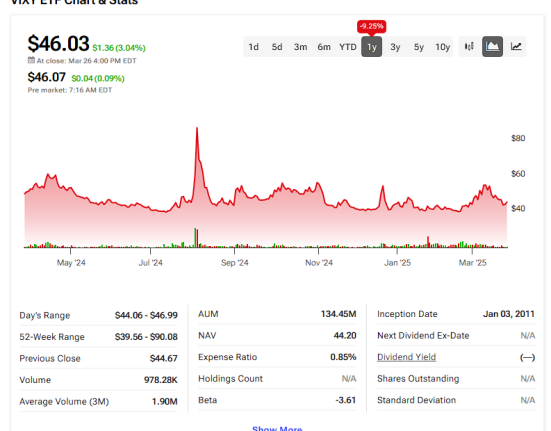Select the 1d time range
Image resolution: width=551 pixels, height=431 pixels.
click(253, 47)
